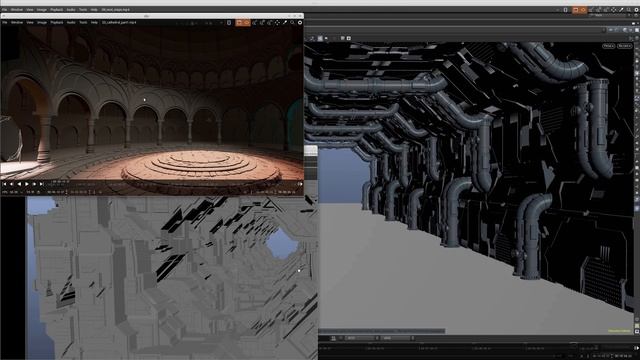640x360 pixels.
Task: Click the eyedropper icon in rear player toolbar
Action: (x=621, y=10)
